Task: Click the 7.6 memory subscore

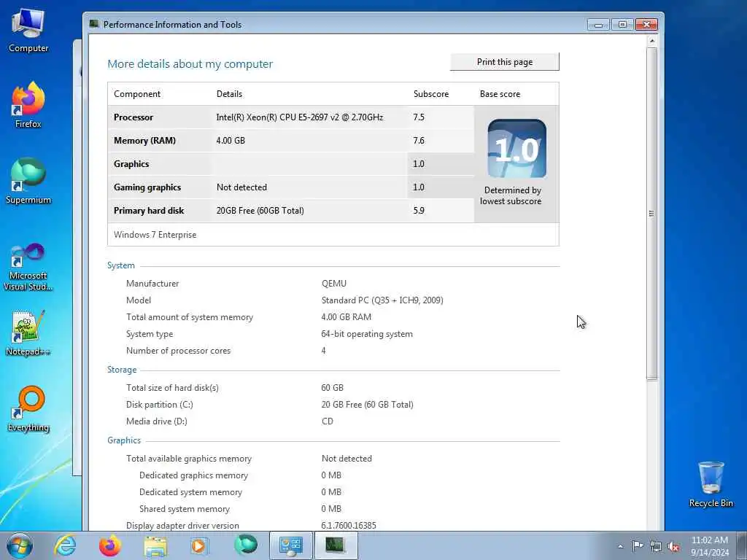Action: click(x=419, y=141)
